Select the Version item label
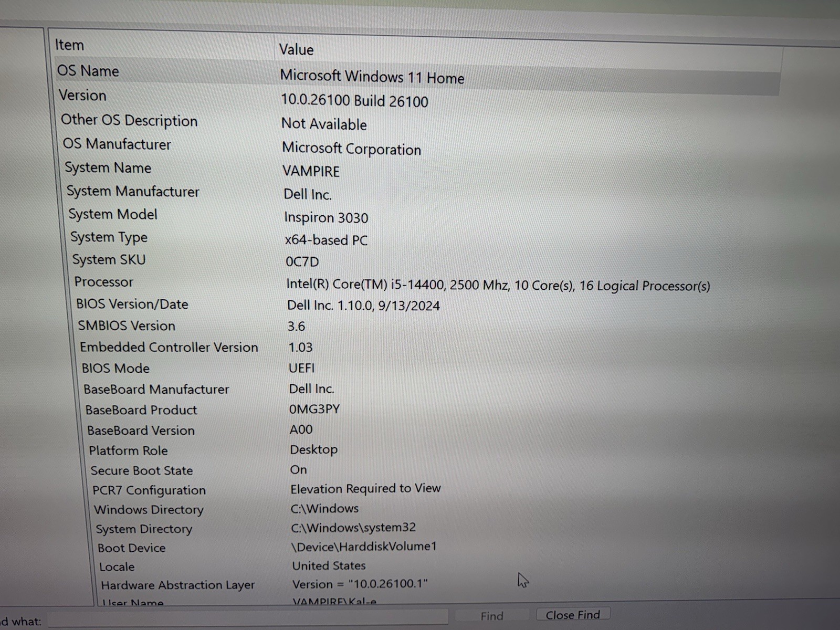This screenshot has width=840, height=630. point(82,96)
